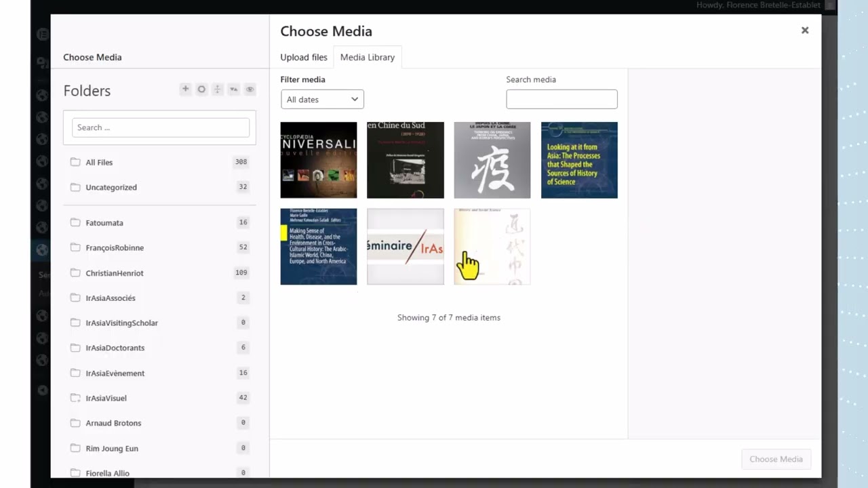Screen dimensions: 868x488
Task: Click the 'Folders' heading
Action: 87,91
